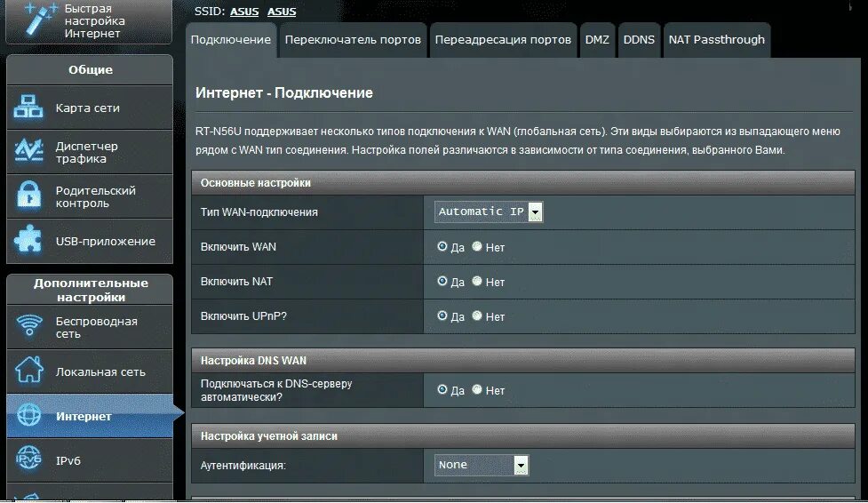Click the network map icon
Screen dimensions: 868x503
[28, 107]
